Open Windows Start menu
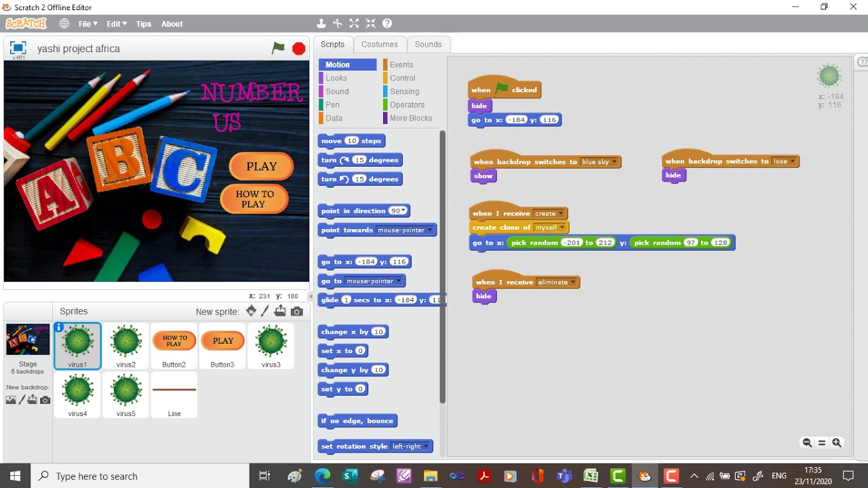The width and height of the screenshot is (868, 488). [16, 476]
